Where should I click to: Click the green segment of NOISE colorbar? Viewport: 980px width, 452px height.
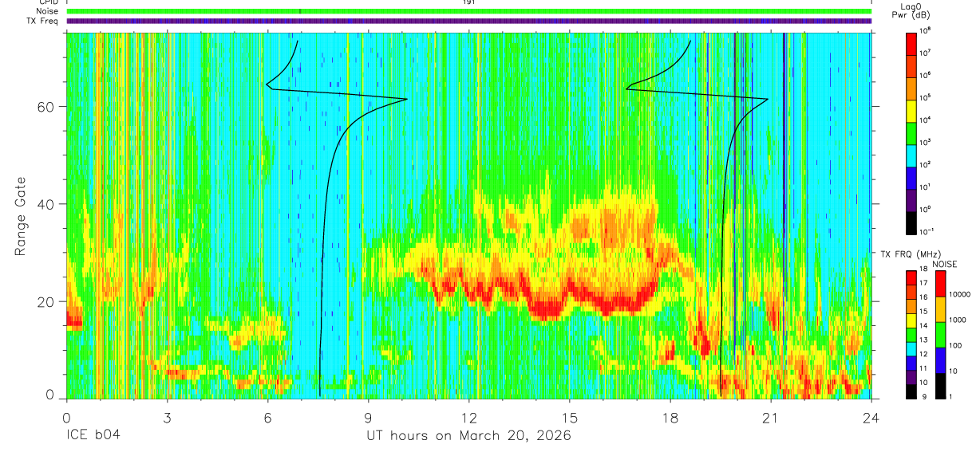941,334
